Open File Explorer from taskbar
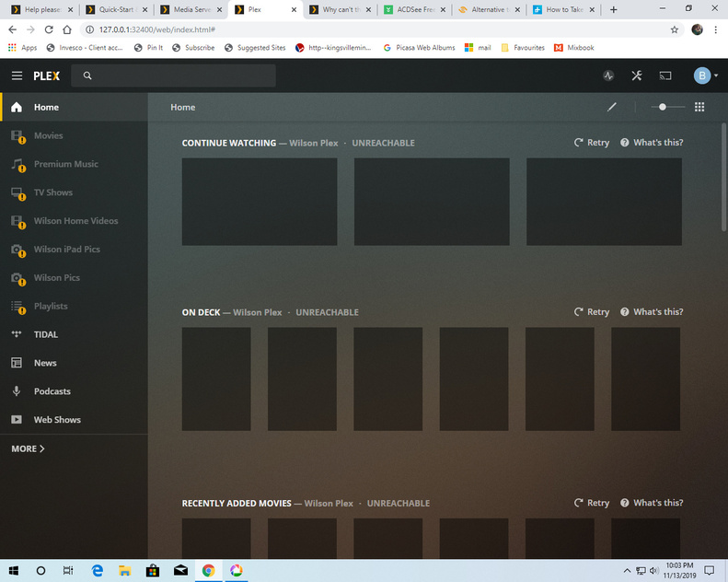 (x=124, y=570)
